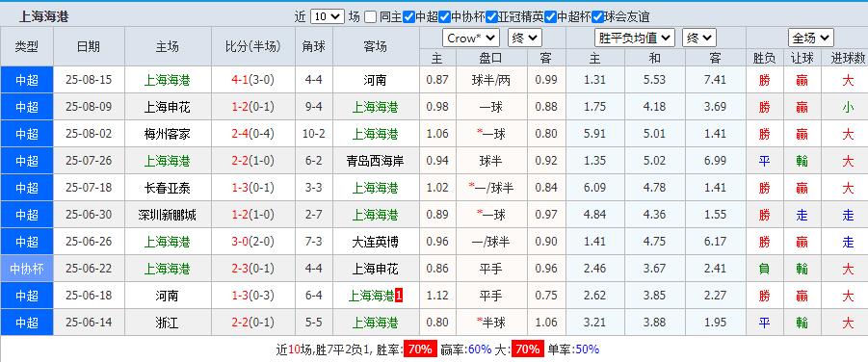
Task: Enable the 同主 checkbox
Action: (371, 16)
